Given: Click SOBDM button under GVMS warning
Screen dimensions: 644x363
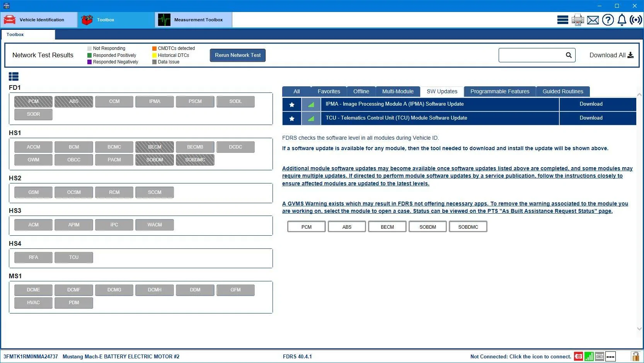Looking at the screenshot, I should click(x=428, y=227).
